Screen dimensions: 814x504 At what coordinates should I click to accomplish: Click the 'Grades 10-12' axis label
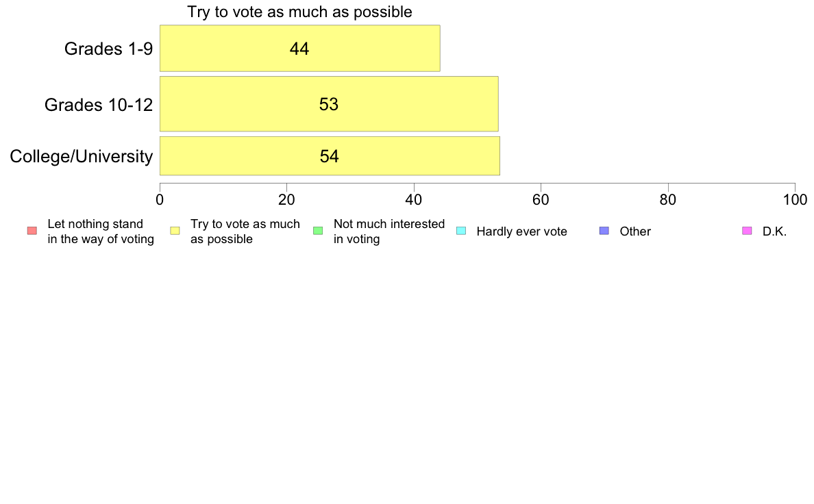pyautogui.click(x=99, y=105)
